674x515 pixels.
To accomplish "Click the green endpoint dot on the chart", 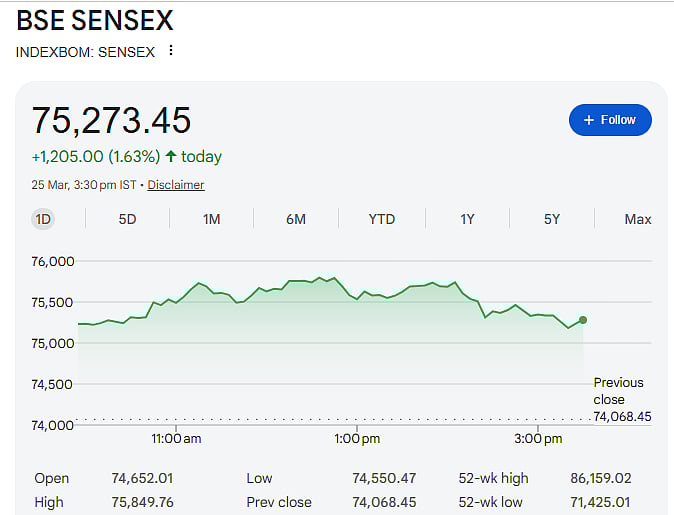I will (x=583, y=320).
